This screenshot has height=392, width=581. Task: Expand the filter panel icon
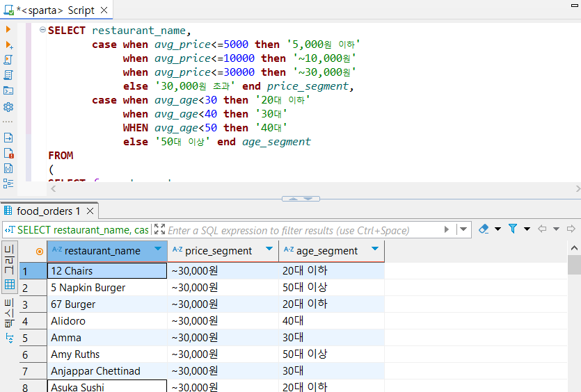point(159,229)
